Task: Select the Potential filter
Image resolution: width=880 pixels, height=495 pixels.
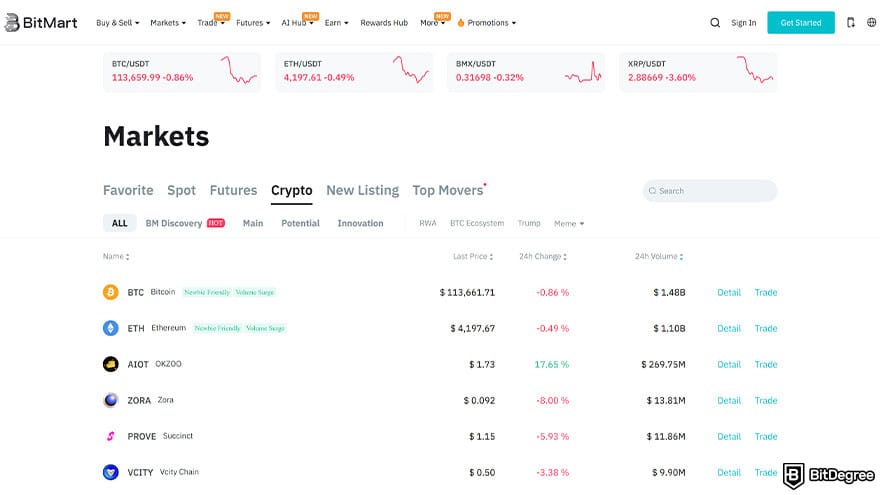Action: coord(300,223)
